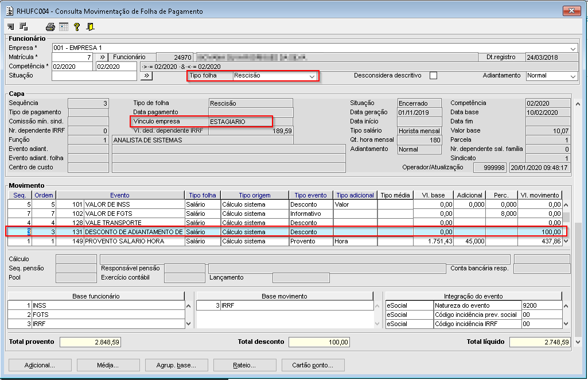Click the overlapping squares toolbar icon
The image size is (588, 380).
(x=24, y=26)
